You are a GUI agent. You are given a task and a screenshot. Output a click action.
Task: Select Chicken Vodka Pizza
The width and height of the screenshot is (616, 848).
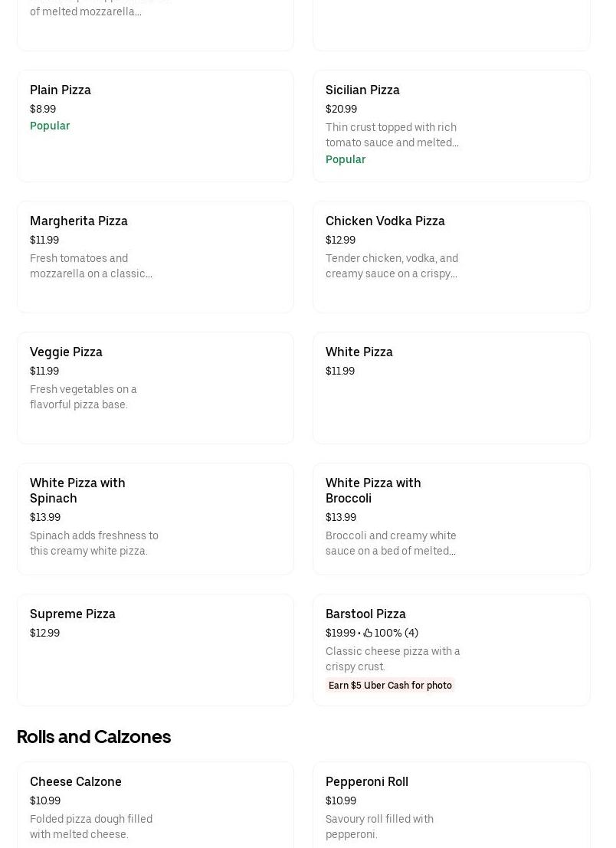451,257
